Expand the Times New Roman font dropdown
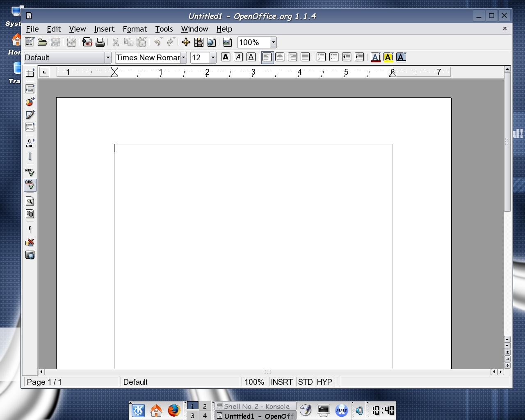Screen dimensions: 525x420 [183, 57]
